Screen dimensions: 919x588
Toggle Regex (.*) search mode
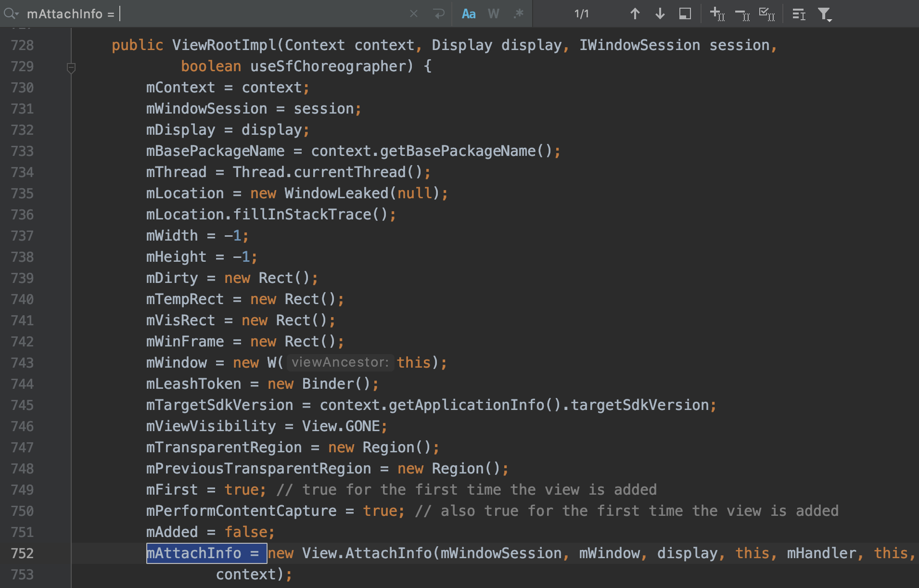(x=518, y=14)
